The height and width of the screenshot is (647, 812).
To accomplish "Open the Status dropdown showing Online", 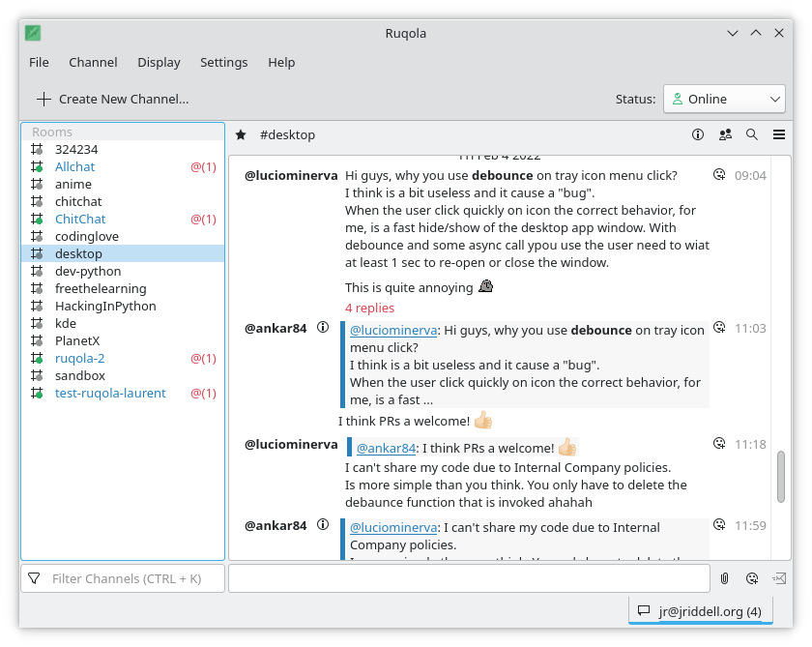I will pos(724,99).
